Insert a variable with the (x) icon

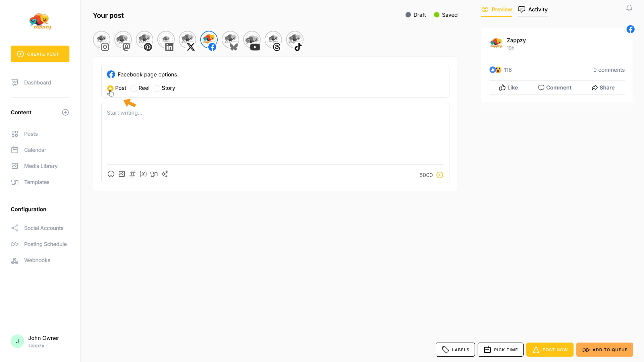click(x=143, y=174)
